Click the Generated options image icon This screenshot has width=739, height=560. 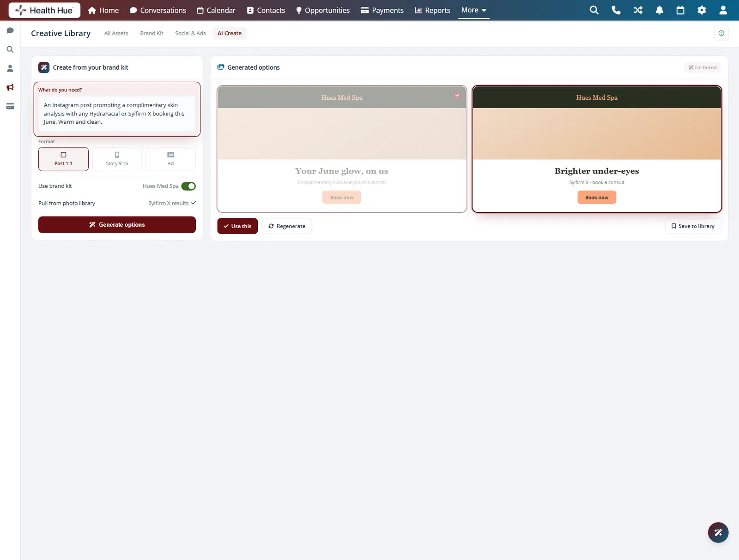click(221, 67)
